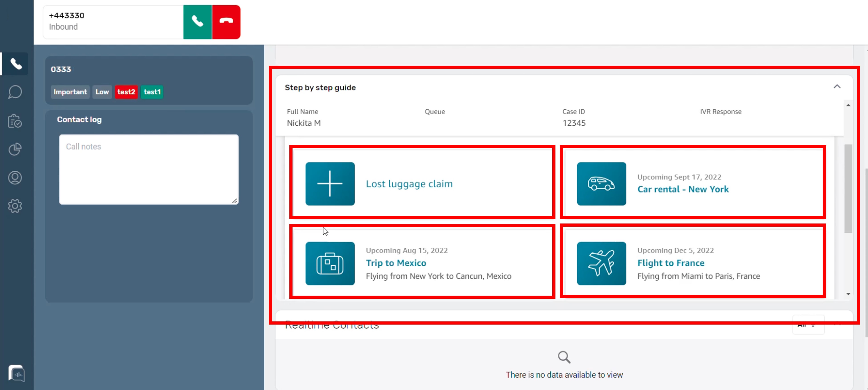
Task: Click the airplane icon for Flight to France
Action: click(x=601, y=263)
